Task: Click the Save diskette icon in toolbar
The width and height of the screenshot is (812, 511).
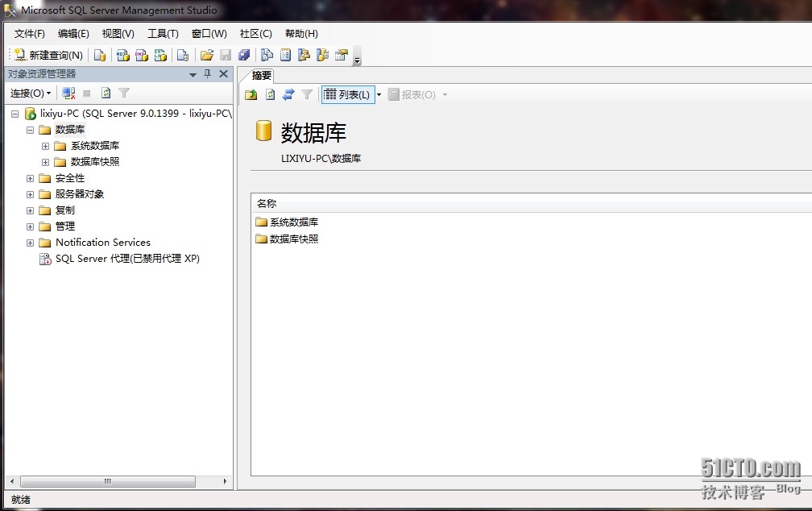Action: [226, 55]
